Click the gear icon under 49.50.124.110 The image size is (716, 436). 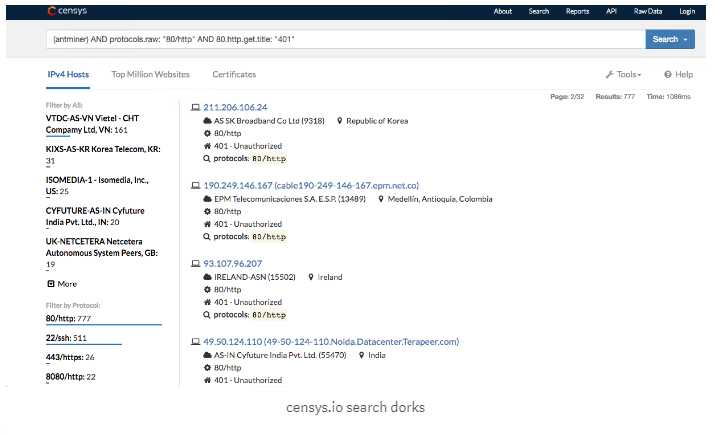click(207, 368)
